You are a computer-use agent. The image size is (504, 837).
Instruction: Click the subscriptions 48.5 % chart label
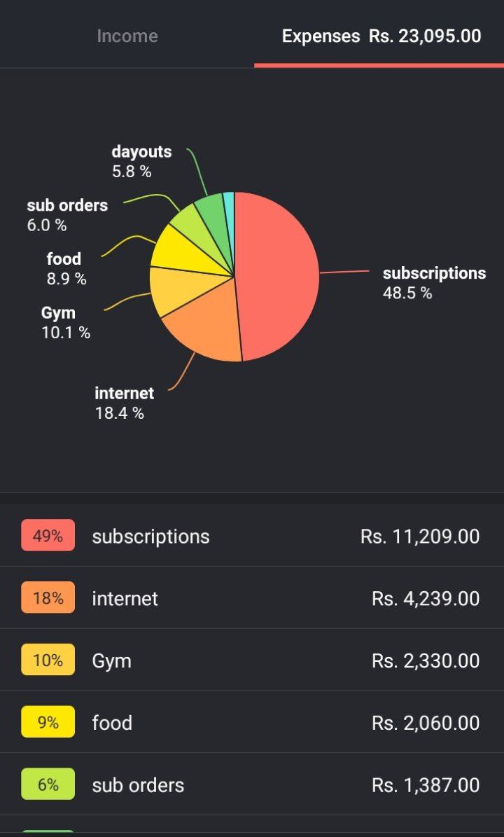tap(434, 282)
